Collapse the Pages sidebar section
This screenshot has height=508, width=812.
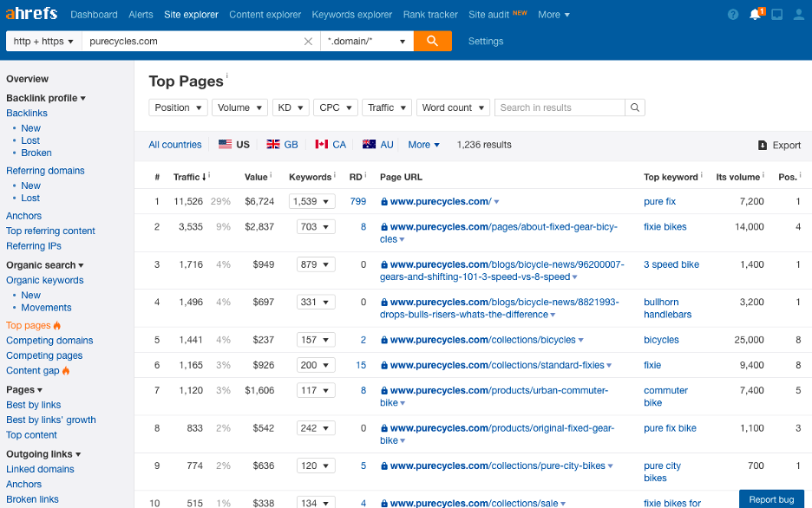click(23, 389)
